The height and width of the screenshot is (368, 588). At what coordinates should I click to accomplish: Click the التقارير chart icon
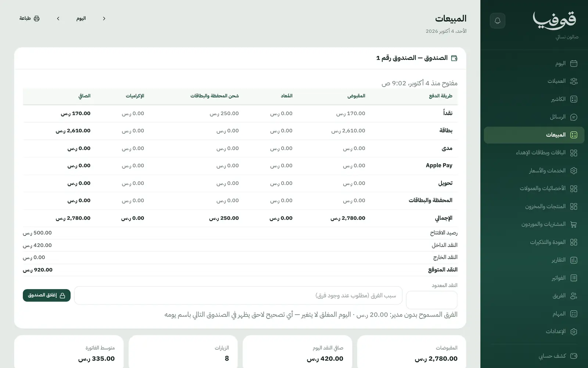click(574, 260)
